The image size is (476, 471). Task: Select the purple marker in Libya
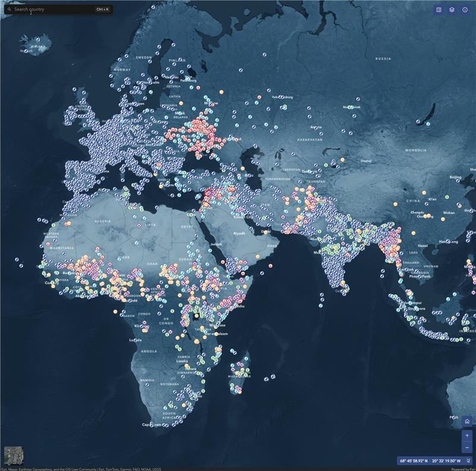coord(139,225)
